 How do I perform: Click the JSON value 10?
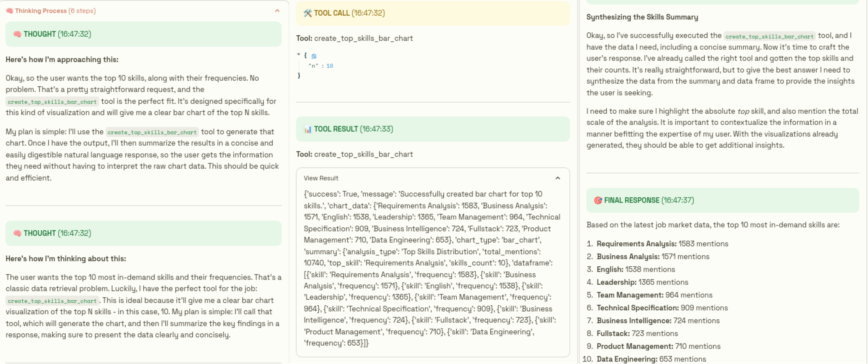pyautogui.click(x=330, y=66)
